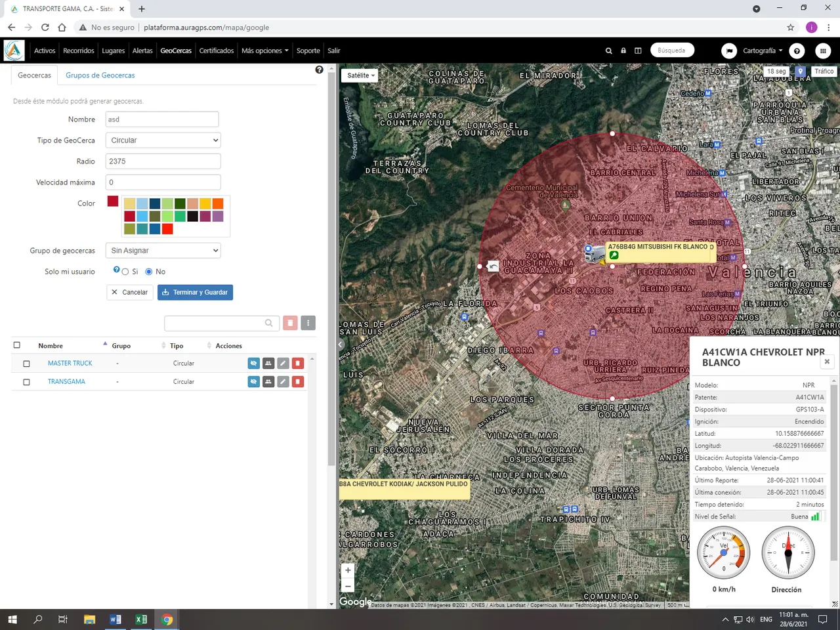Close the A41CW1A CHEVROLET NPR info panel

pyautogui.click(x=827, y=362)
